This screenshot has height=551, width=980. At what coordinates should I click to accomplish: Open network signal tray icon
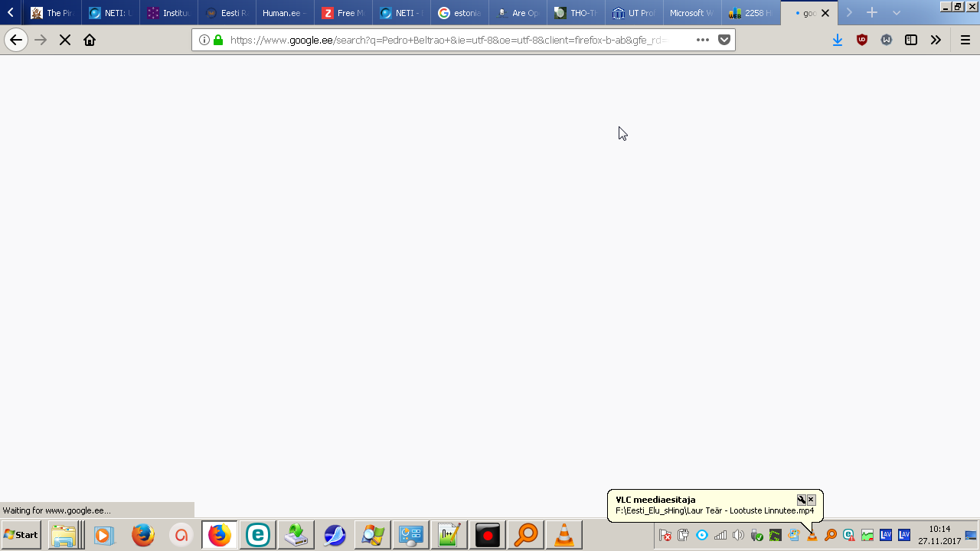pyautogui.click(x=720, y=535)
